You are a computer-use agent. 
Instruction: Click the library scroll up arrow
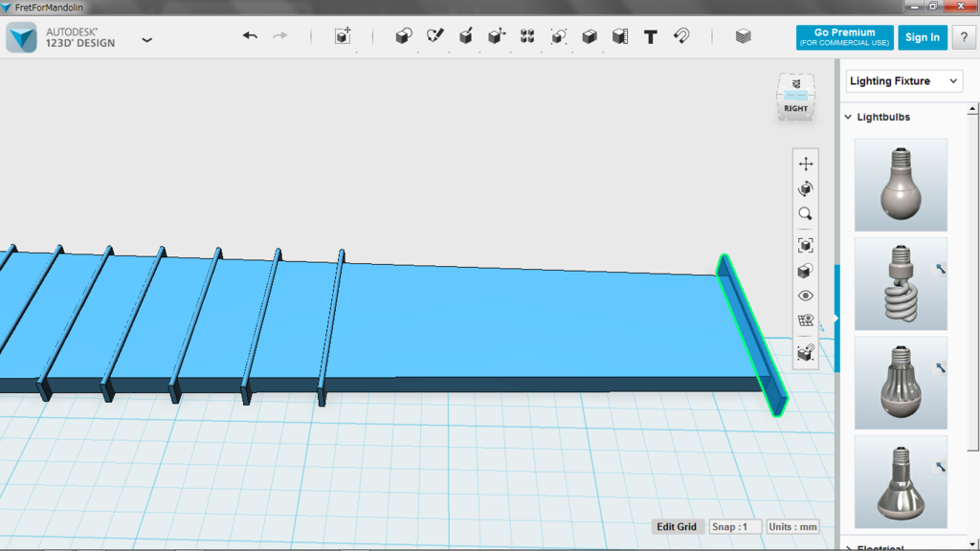click(972, 109)
